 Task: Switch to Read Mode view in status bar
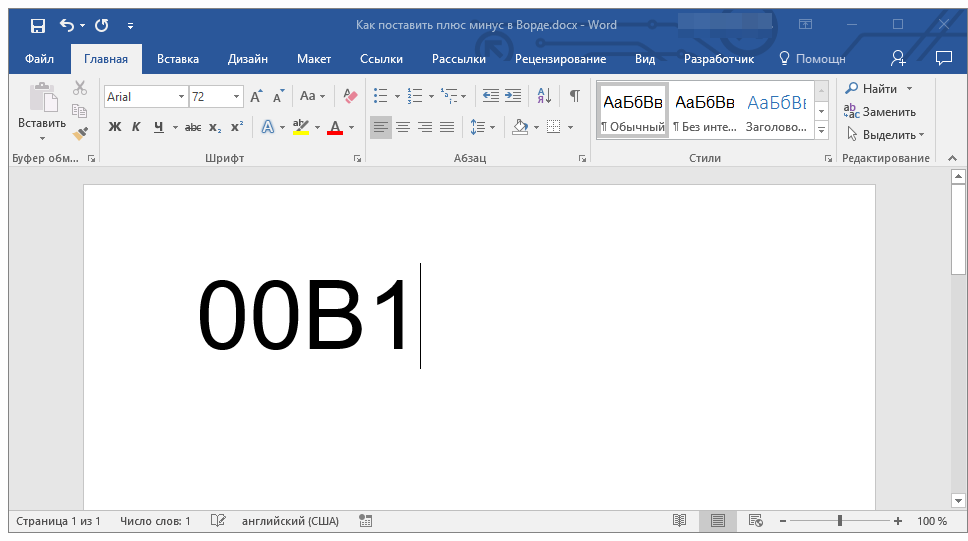[679, 521]
